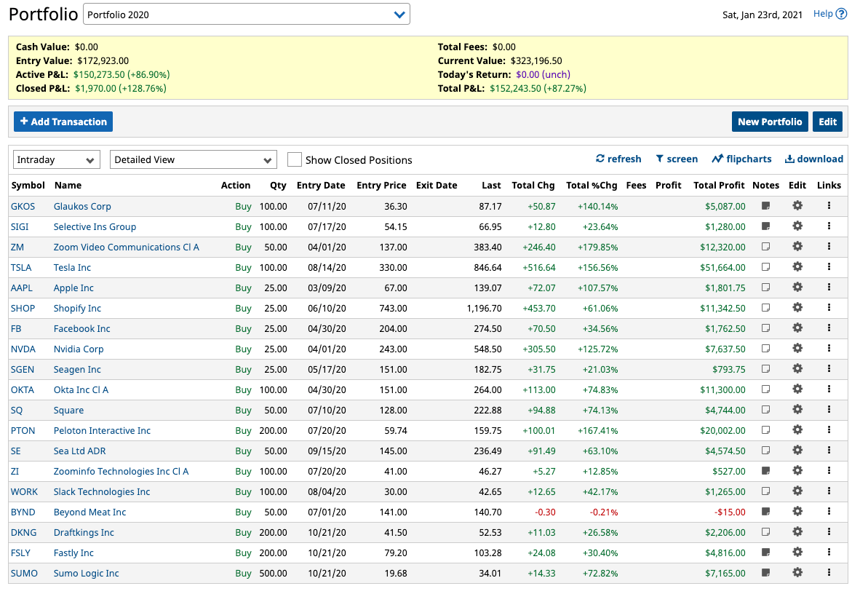This screenshot has width=868, height=594.
Task: Click edit gear for NVDA row
Action: click(x=797, y=349)
